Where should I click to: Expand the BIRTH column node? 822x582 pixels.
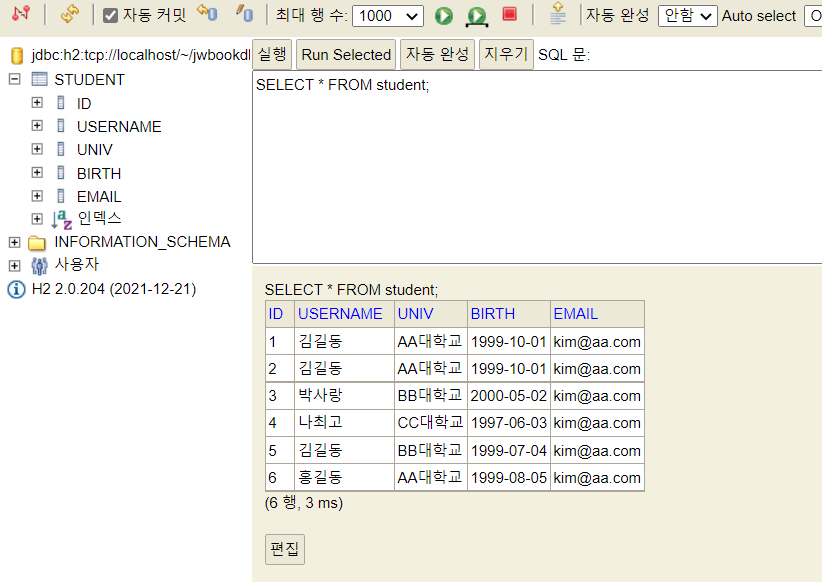(x=37, y=173)
